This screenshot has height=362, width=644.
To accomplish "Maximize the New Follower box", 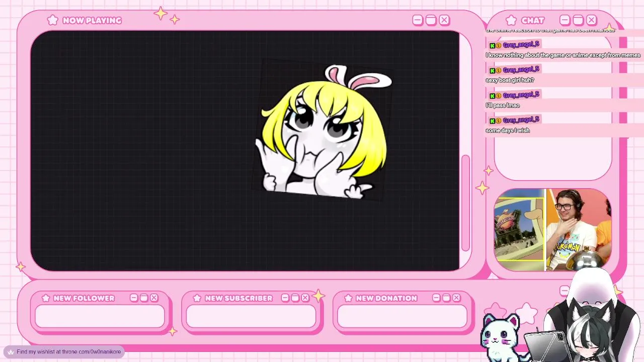I will coord(144,298).
